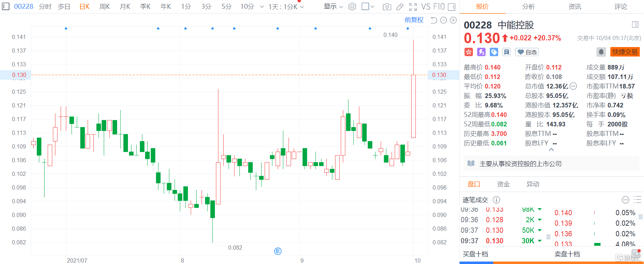Click the info icon beside 逐笔成交

[x=496, y=200]
